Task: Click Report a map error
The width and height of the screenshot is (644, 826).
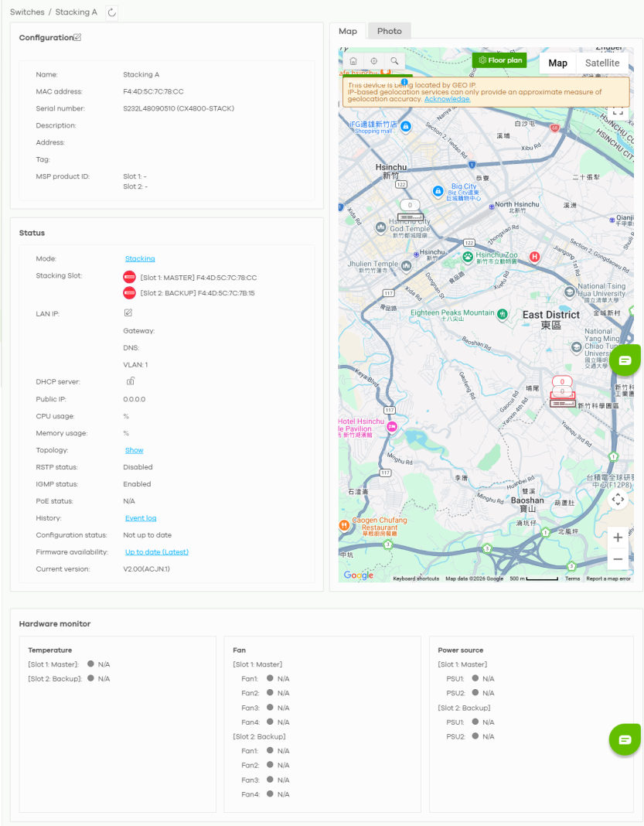Action: click(608, 579)
